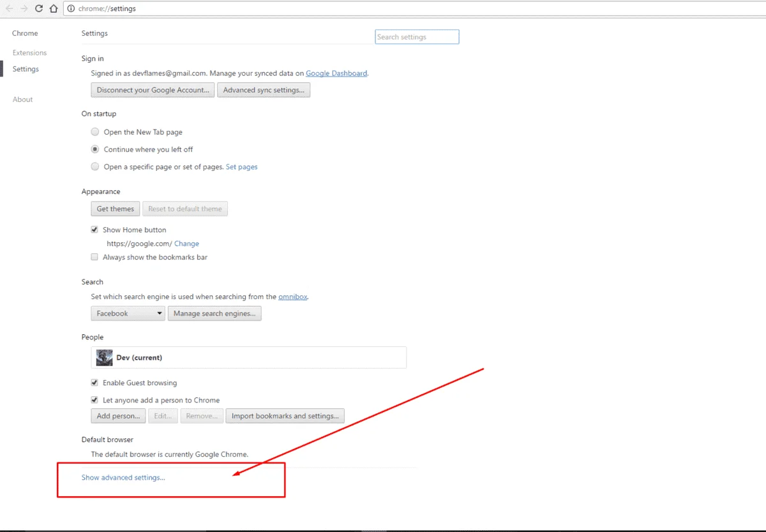This screenshot has width=766, height=532.
Task: Click the Search settings field
Action: point(417,37)
